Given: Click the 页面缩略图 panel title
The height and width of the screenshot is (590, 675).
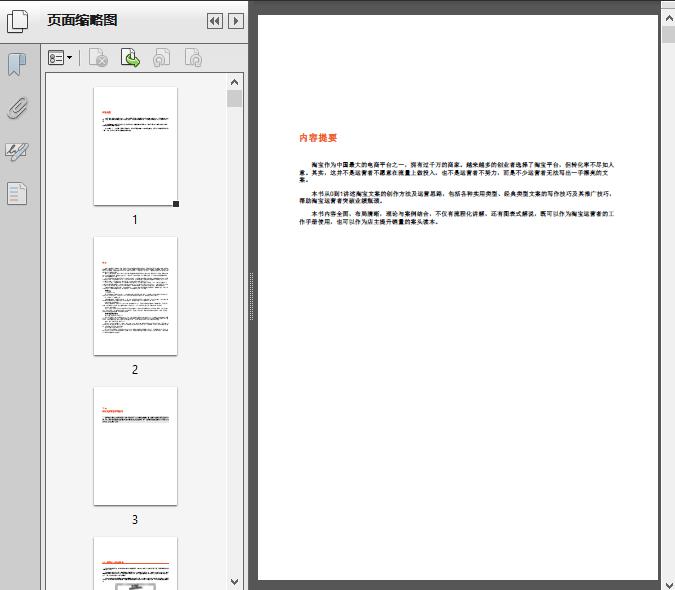Looking at the screenshot, I should pyautogui.click(x=82, y=20).
